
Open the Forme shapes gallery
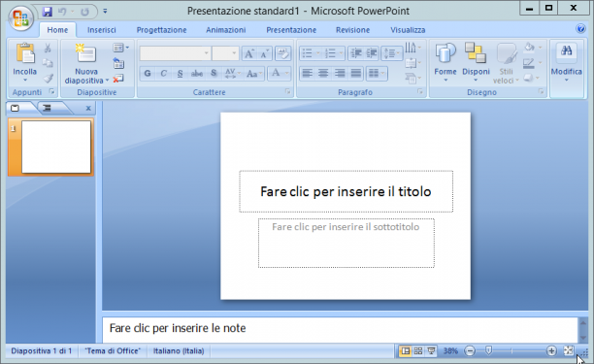pos(445,62)
